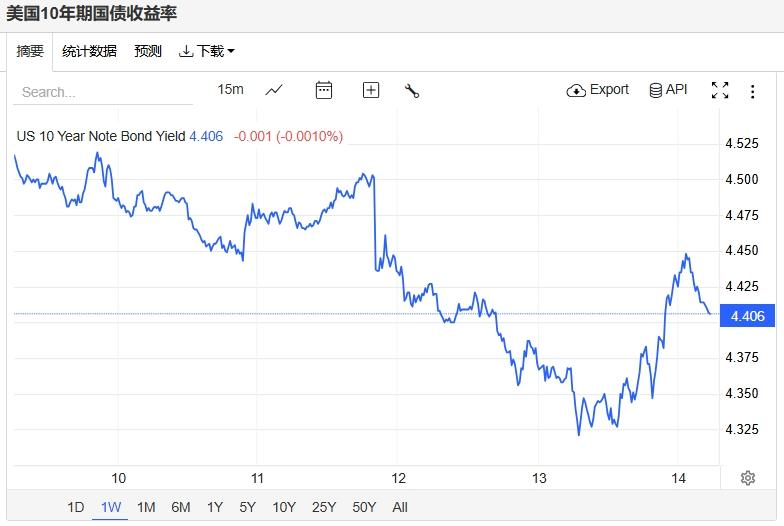Open the 15m interval selector

coord(230,90)
